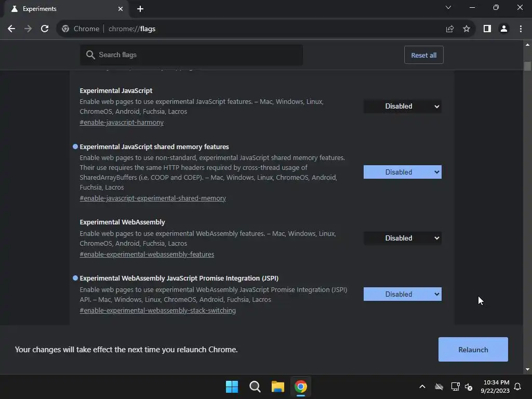Open the notifications bell
Viewport: 532px width, 399px height.
pos(518,387)
